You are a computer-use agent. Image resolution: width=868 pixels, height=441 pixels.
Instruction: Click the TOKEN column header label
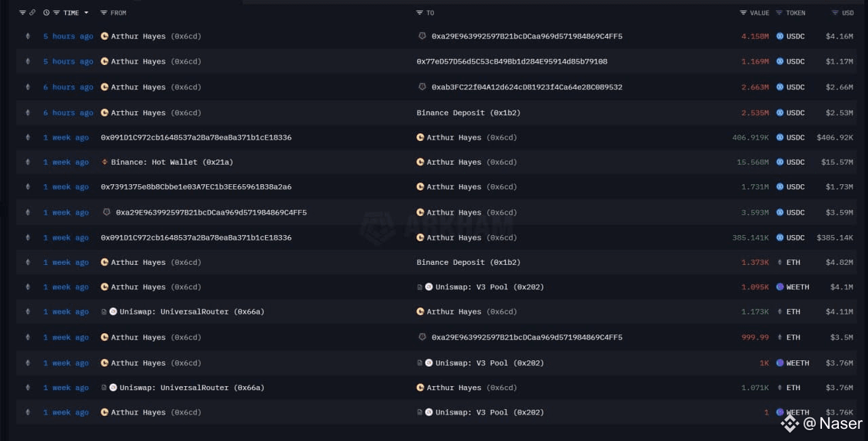point(795,13)
